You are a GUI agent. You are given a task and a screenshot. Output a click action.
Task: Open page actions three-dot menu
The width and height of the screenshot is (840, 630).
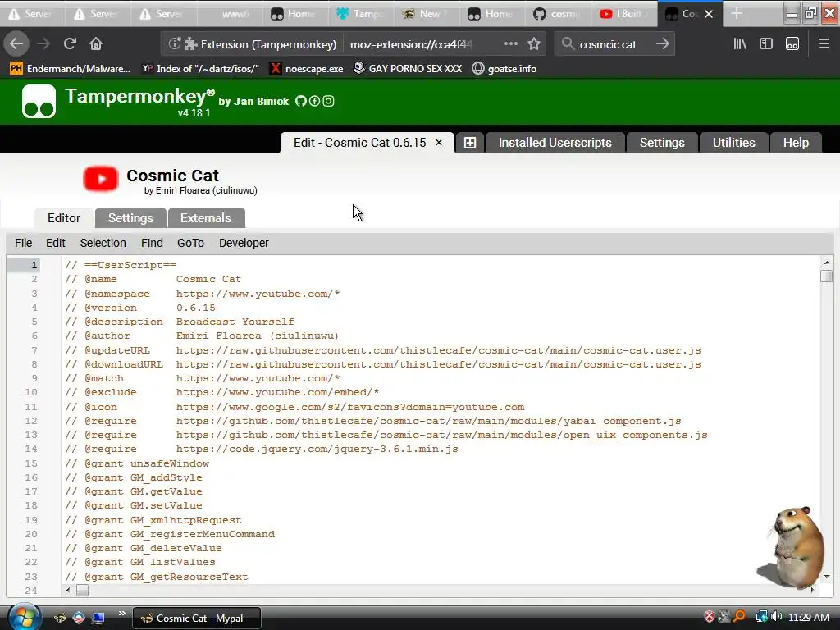[x=510, y=44]
